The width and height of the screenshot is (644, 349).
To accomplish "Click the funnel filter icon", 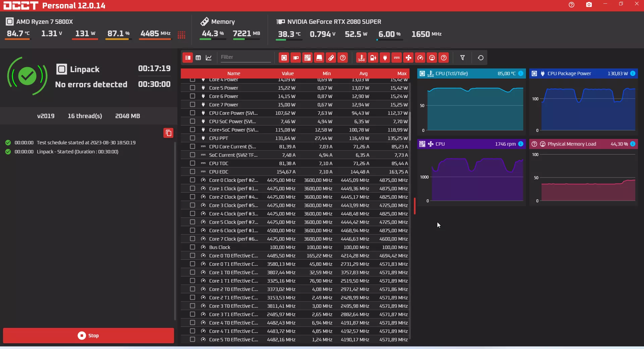I will (x=463, y=58).
